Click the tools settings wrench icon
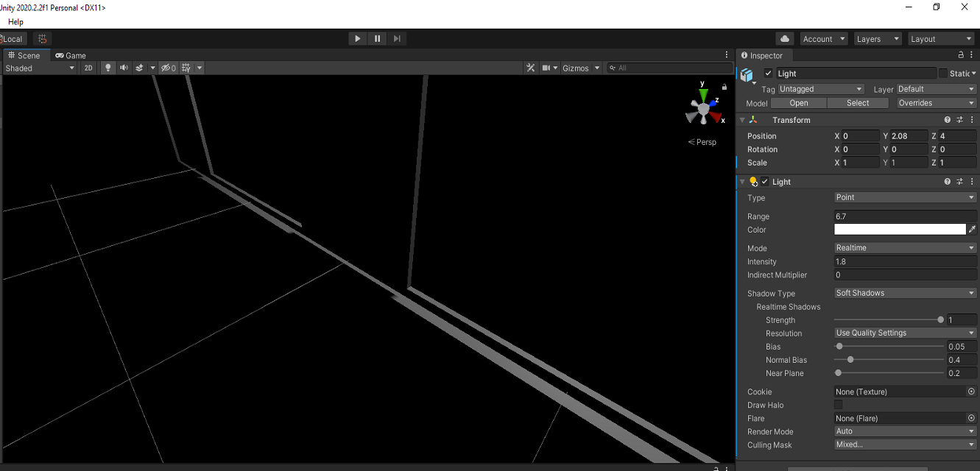Image resolution: width=980 pixels, height=471 pixels. tap(530, 68)
